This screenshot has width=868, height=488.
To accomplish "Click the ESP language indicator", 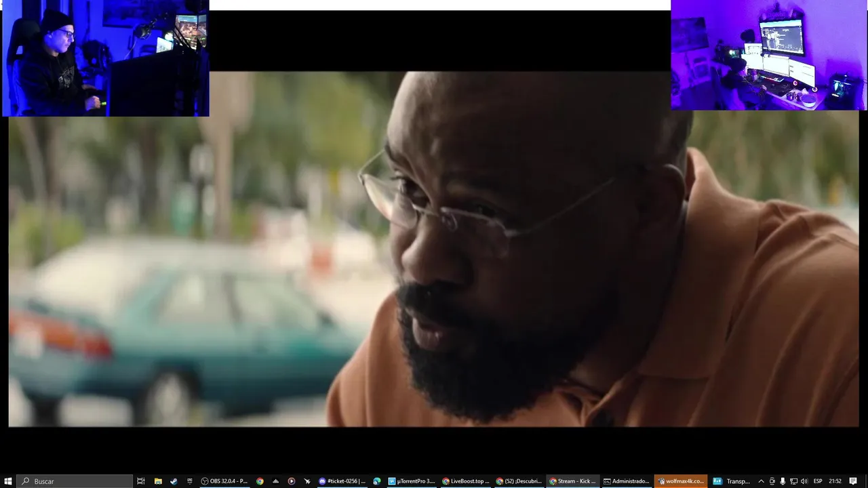I will pyautogui.click(x=818, y=481).
